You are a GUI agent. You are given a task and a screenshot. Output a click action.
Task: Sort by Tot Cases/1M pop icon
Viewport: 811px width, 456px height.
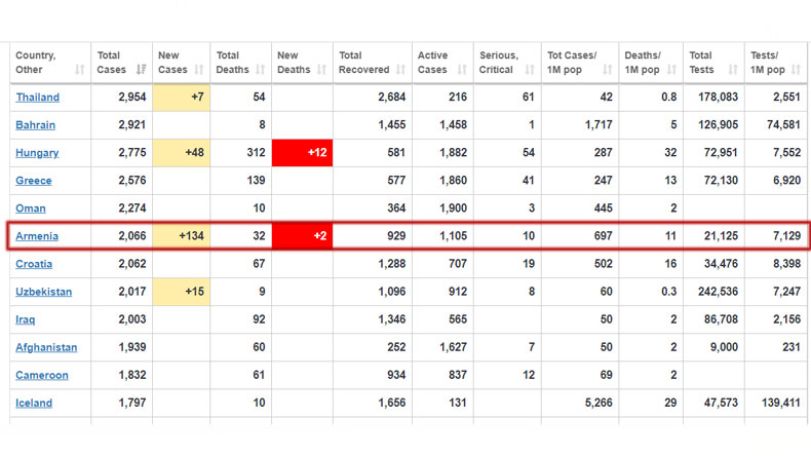[x=608, y=69]
